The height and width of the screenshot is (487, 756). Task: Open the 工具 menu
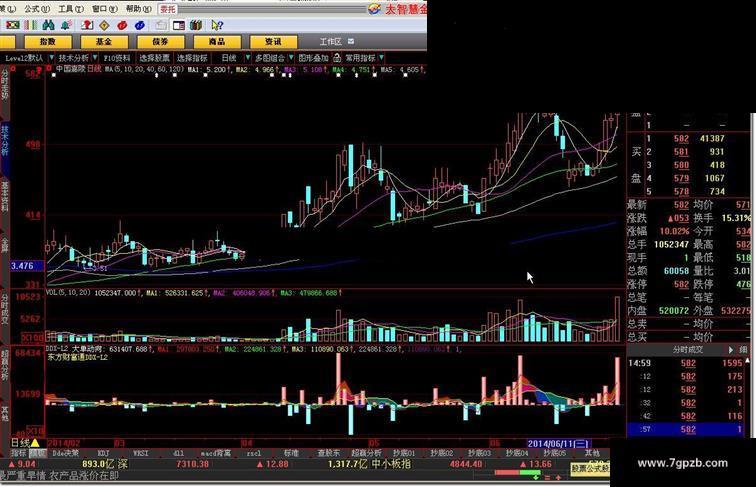point(71,9)
